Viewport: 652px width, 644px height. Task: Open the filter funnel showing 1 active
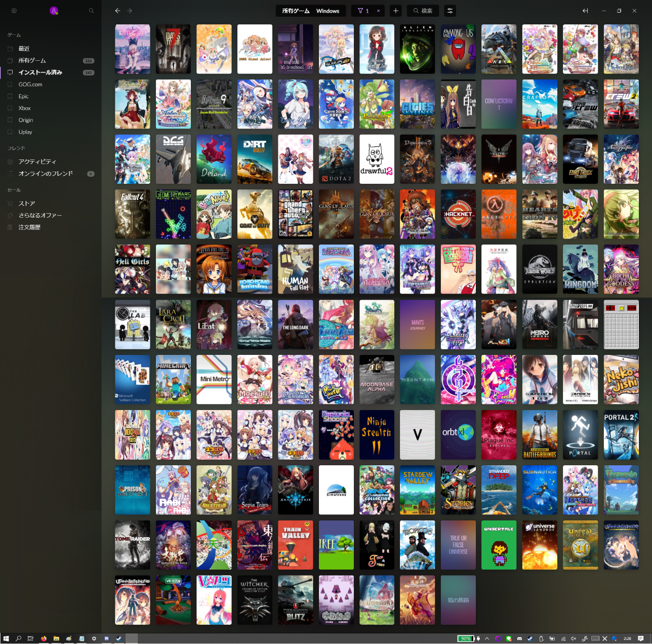pos(363,11)
